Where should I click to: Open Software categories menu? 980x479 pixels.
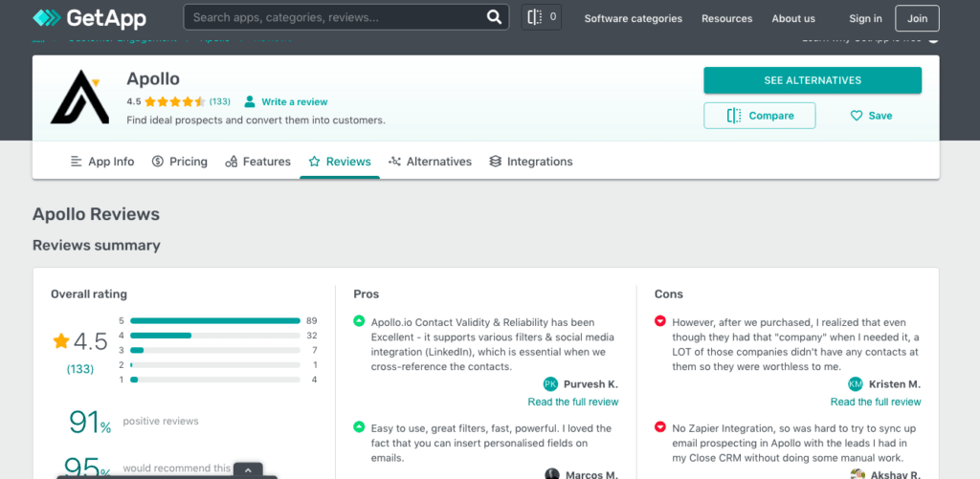point(634,18)
